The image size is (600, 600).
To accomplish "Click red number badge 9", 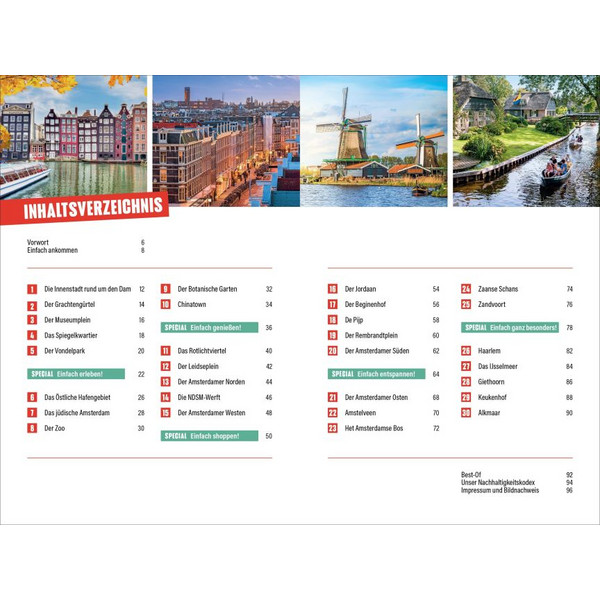I will tap(165, 289).
